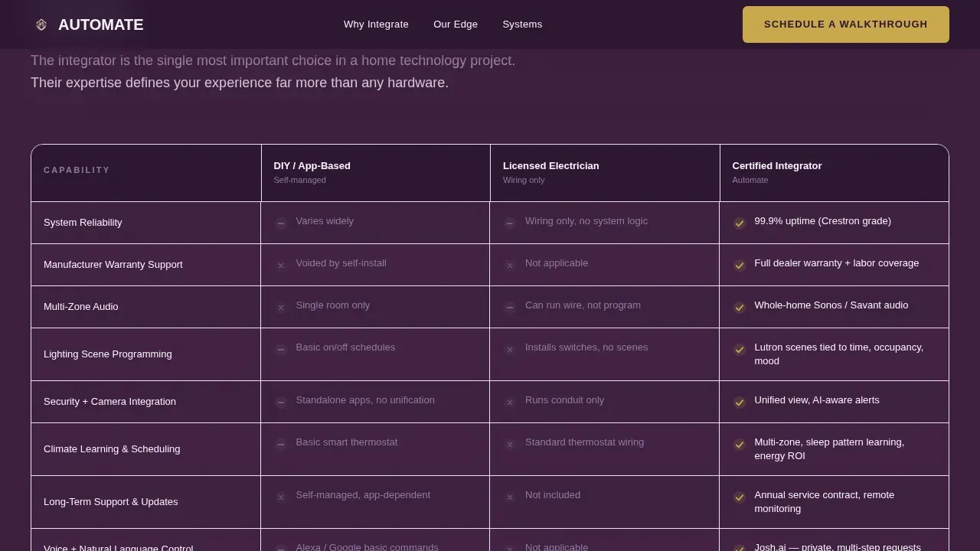Click x icon beside Standard thermostat wiring
Viewport: 980px width, 551px height.
[x=510, y=445]
